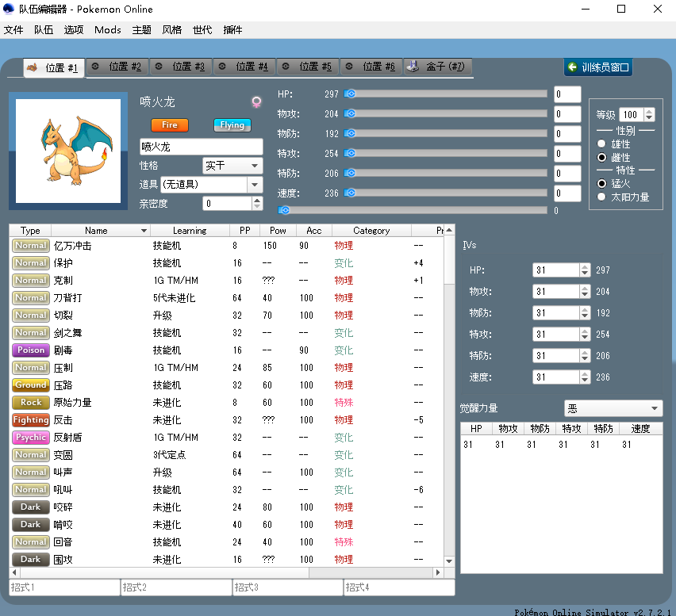Click the Normal type badge for 变圆
Image resolution: width=676 pixels, height=616 pixels.
pos(31,454)
